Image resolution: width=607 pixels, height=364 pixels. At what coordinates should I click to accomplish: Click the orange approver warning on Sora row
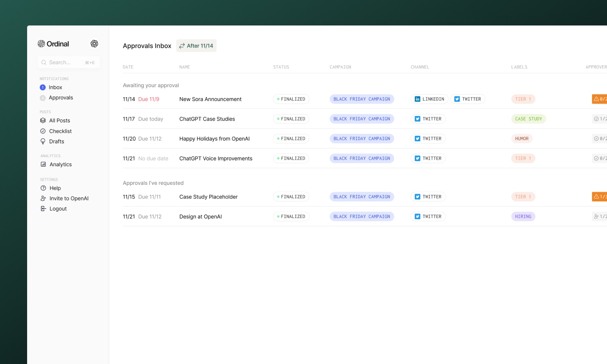pos(600,99)
